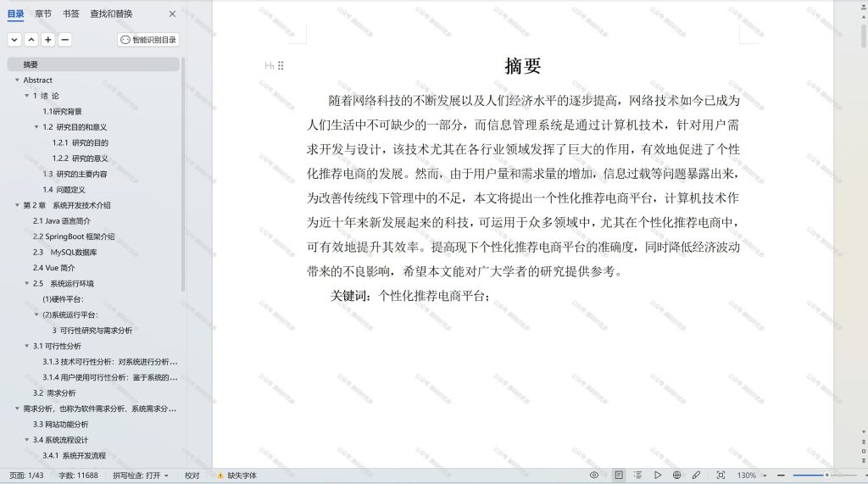
Task: Go to 3.3 网站功能分析 entry
Action: [60, 424]
